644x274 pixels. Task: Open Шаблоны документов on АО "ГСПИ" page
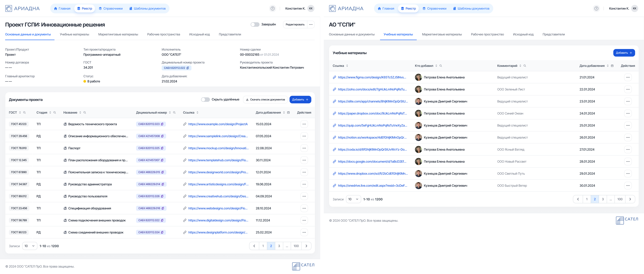click(471, 8)
